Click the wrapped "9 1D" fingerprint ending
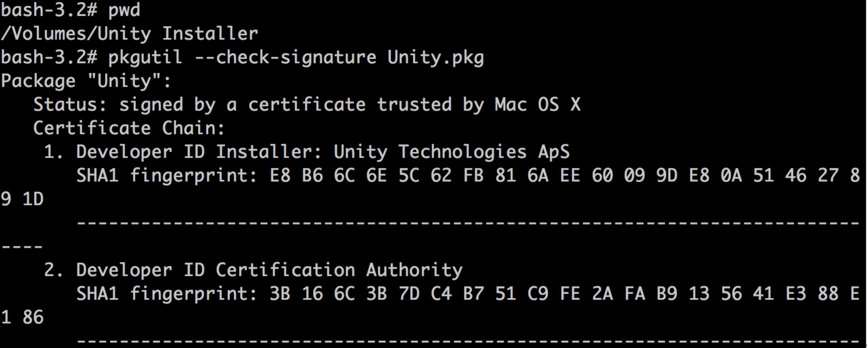868x348 pixels. tap(22, 199)
